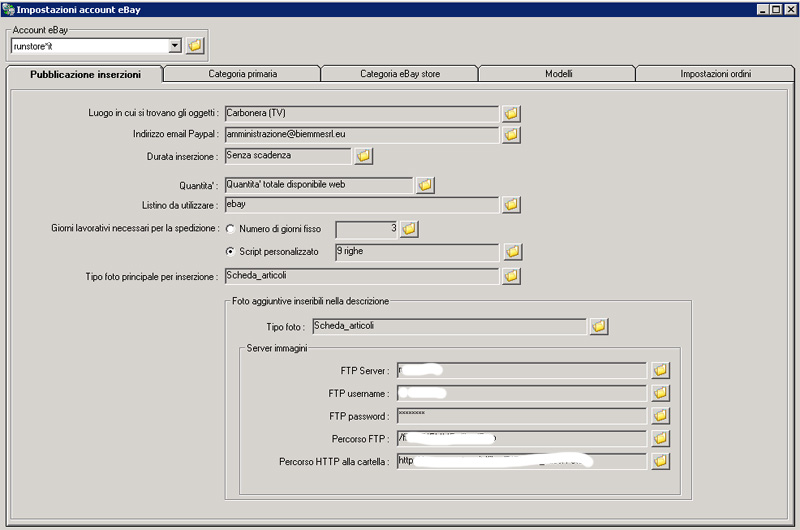Click Tipo foto principale Scheda_articoli field
This screenshot has height=530, width=800.
click(362, 276)
